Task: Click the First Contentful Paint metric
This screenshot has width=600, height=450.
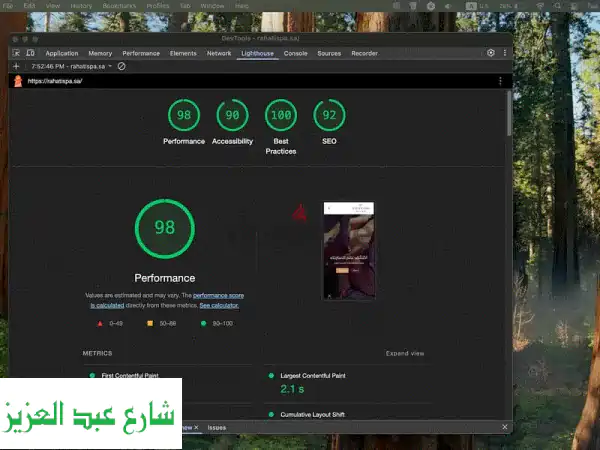Action: [130, 375]
